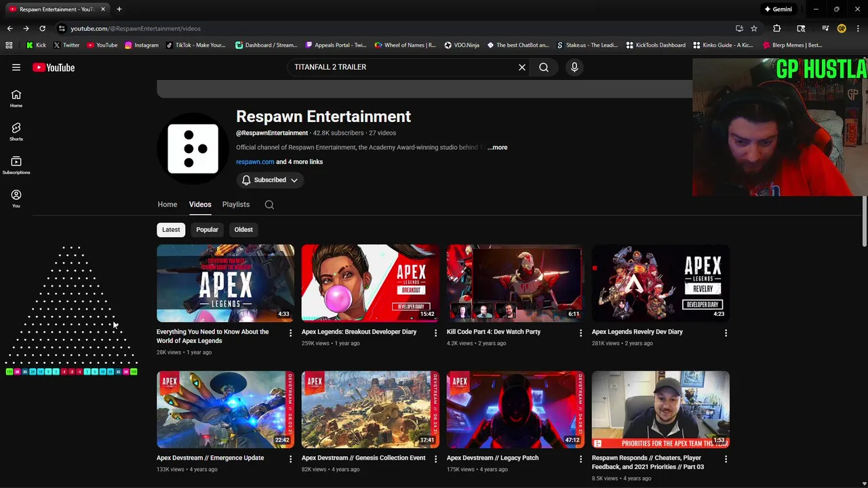
Task: Open Subscriptions in the sidebar
Action: click(16, 165)
